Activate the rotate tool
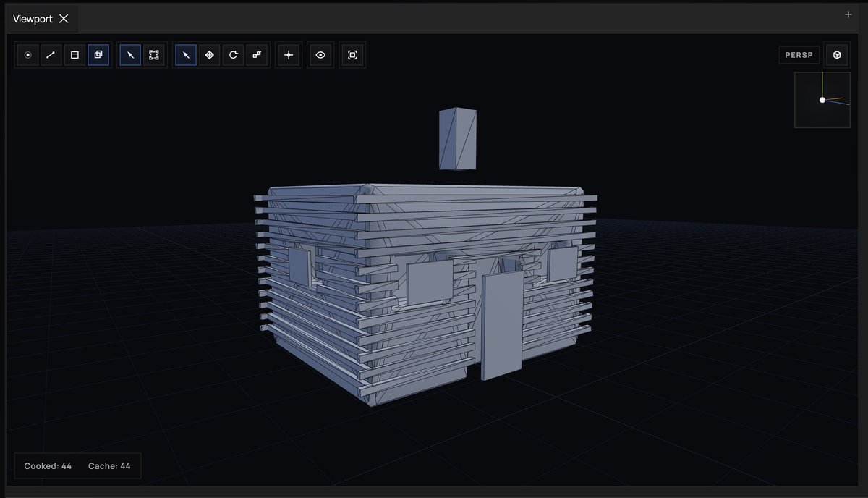 point(233,55)
